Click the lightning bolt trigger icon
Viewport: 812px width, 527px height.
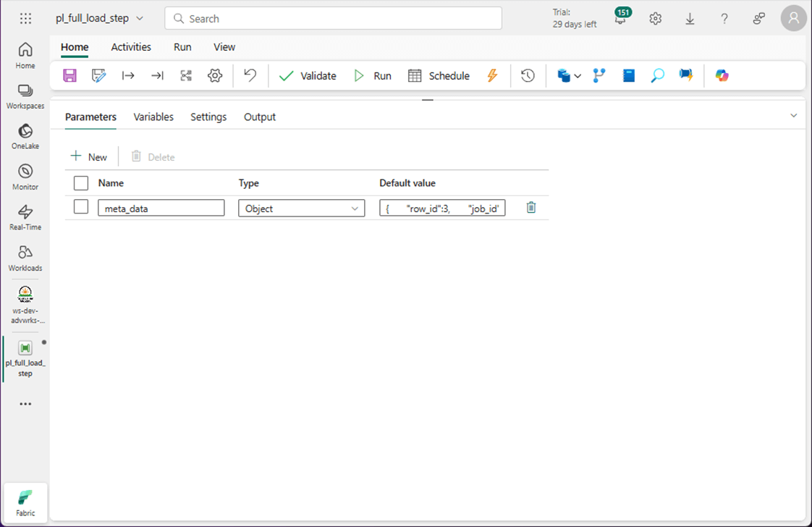[492, 76]
